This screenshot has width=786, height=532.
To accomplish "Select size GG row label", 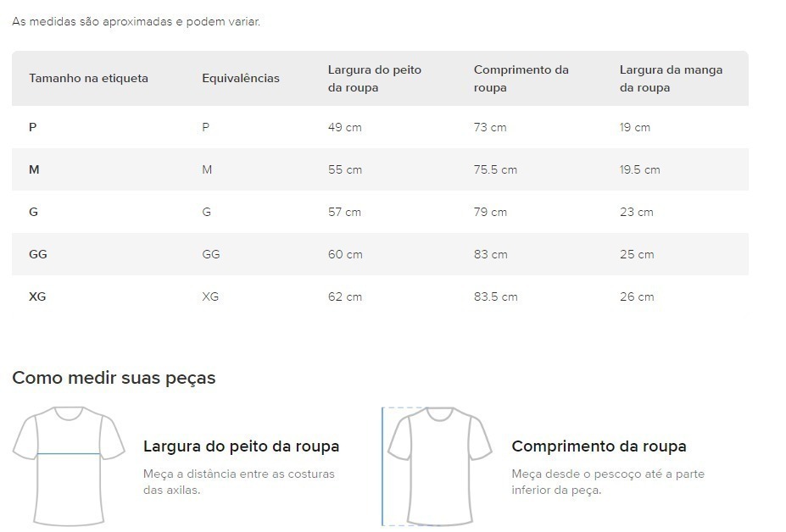I will click(x=38, y=254).
